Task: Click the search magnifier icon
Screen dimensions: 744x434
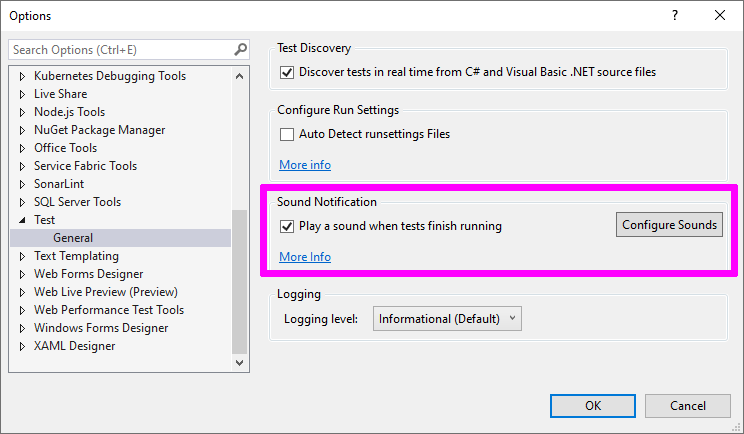Action: [241, 49]
